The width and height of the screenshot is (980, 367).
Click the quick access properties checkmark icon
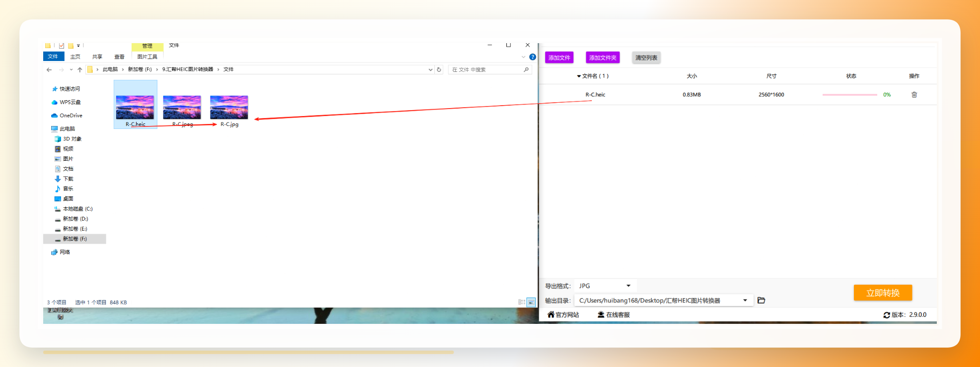click(x=62, y=46)
